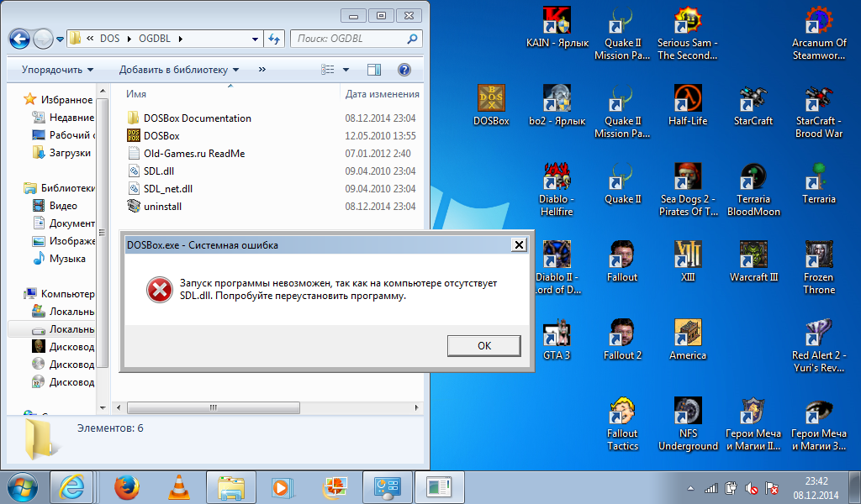This screenshot has height=504, width=861.
Task: Select the Diablo Hellfire desktop icon
Action: pos(557,190)
